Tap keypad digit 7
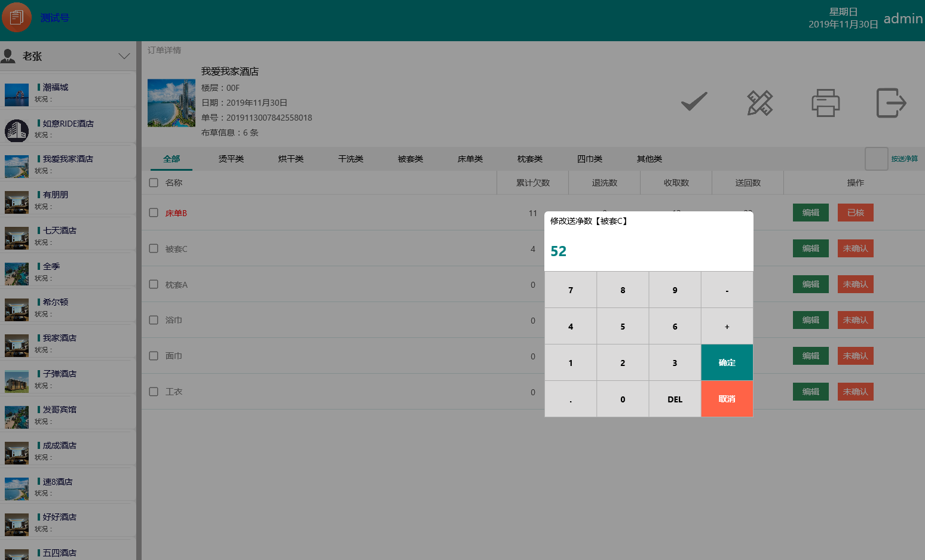This screenshot has width=925, height=560. pos(571,290)
